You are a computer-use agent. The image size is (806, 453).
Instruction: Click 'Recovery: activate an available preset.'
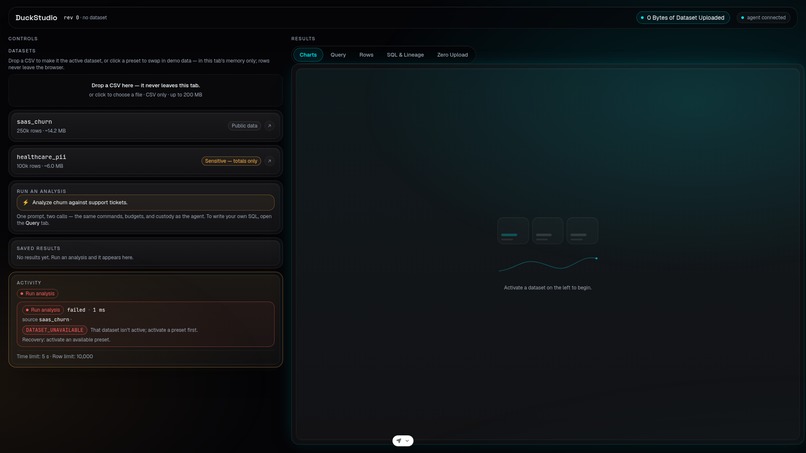[66, 340]
